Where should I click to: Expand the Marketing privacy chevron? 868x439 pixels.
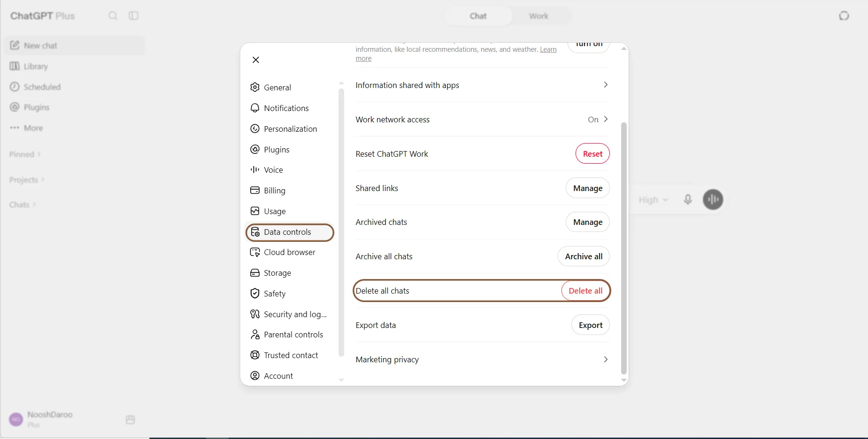coord(606,359)
